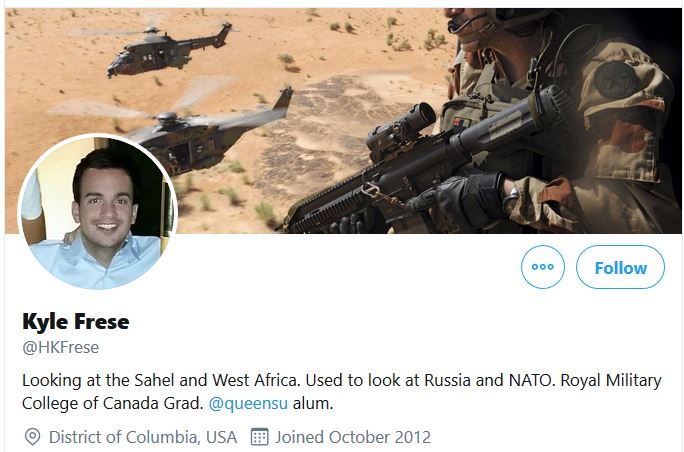Screen dimensions: 684x452
Task: Click the rifle scope in header photo
Action: pyautogui.click(x=401, y=129)
